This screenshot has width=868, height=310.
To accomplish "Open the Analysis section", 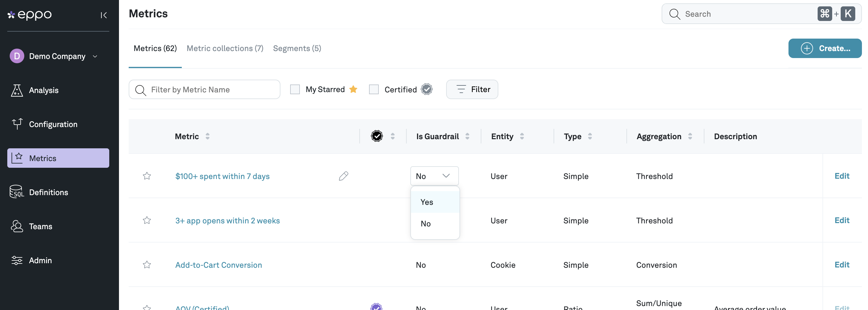I will point(58,90).
